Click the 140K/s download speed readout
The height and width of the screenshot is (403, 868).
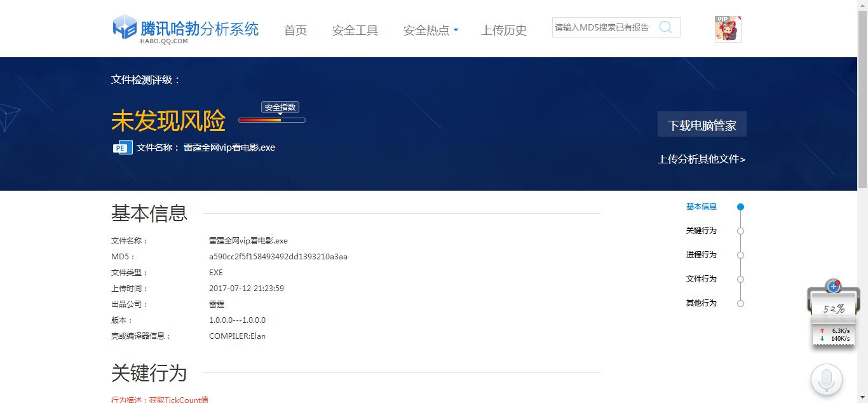[x=840, y=339]
